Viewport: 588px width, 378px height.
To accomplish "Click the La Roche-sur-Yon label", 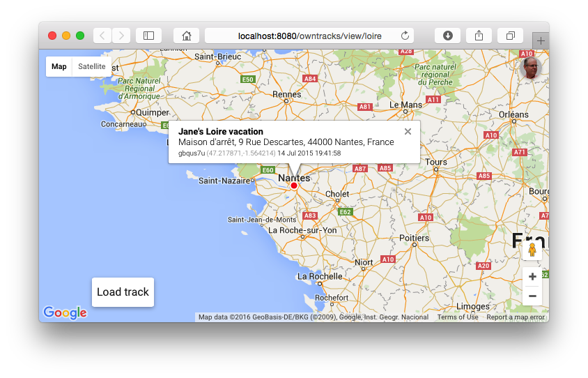I will point(302,230).
